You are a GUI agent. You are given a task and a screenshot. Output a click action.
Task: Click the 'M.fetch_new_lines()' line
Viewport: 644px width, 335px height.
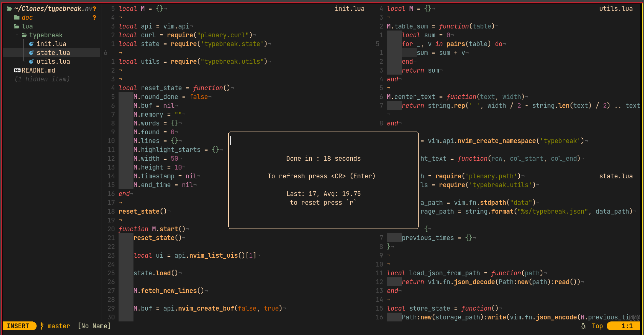[x=168, y=291]
